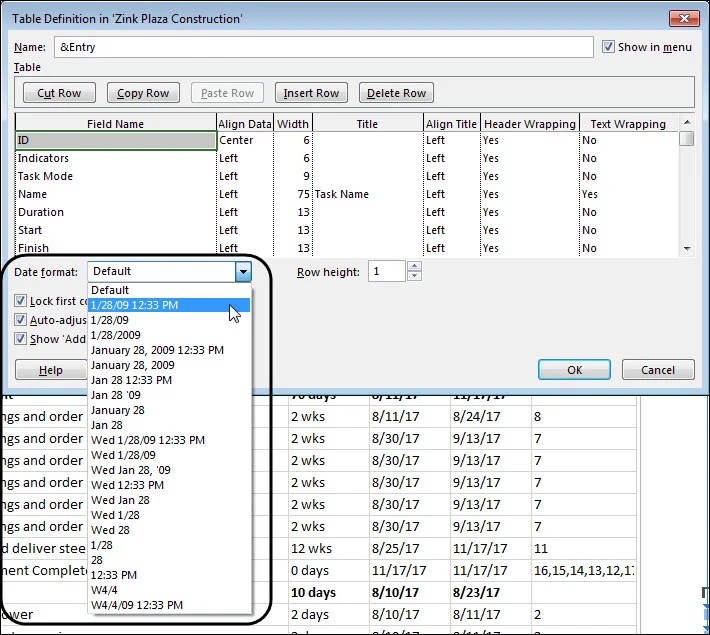Pick the Jan 28 date format
The height and width of the screenshot is (635, 710).
tap(169, 425)
